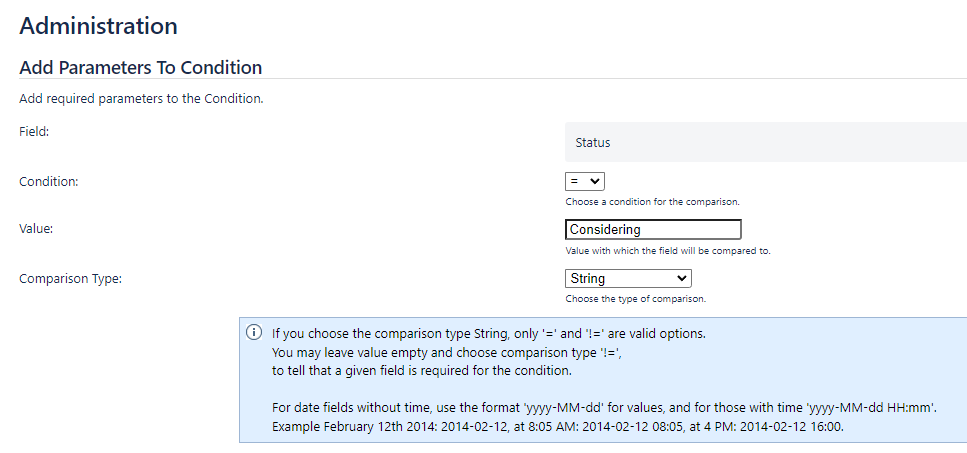This screenshot has height=453, width=967.
Task: Click the 'Condition:' label
Action: (49, 182)
